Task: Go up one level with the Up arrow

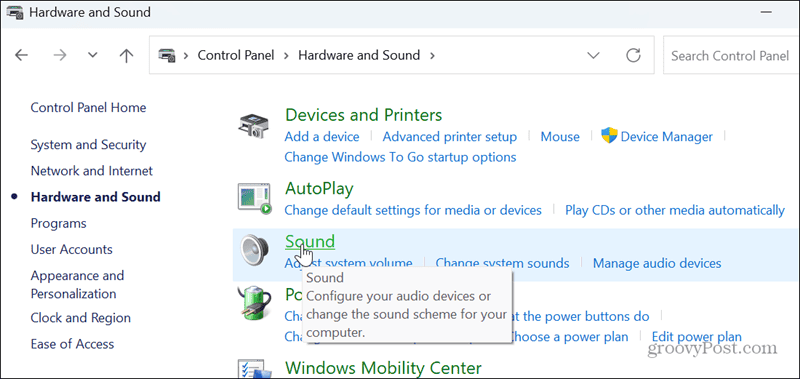Action: (x=126, y=55)
